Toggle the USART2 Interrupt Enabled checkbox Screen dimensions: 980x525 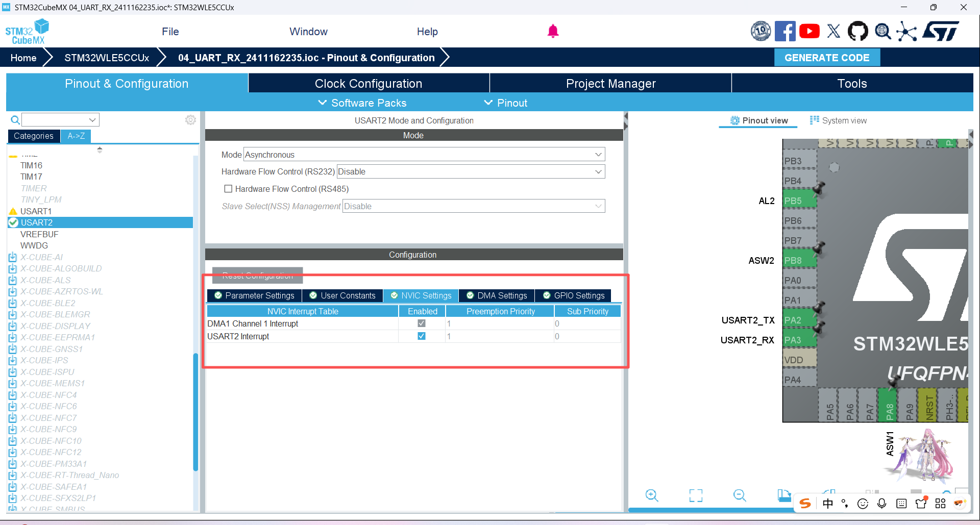[x=422, y=336]
